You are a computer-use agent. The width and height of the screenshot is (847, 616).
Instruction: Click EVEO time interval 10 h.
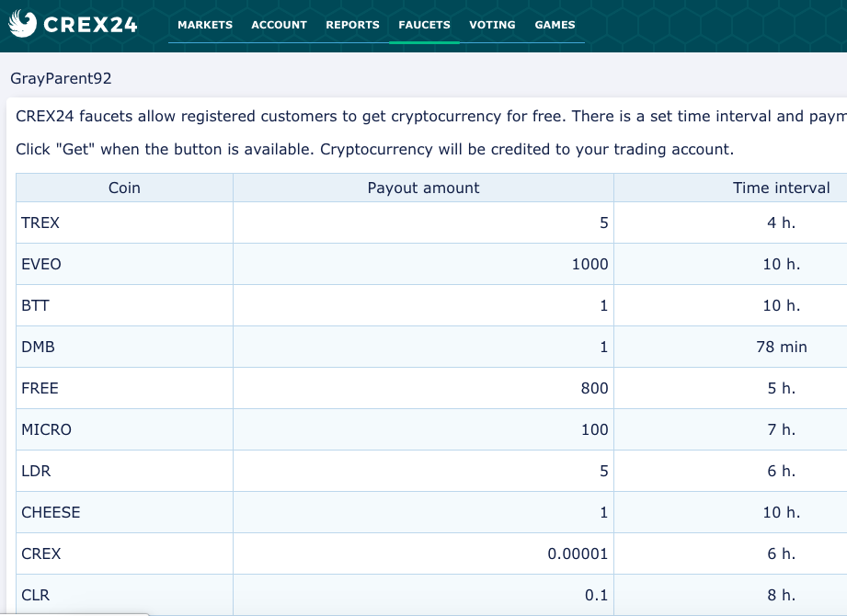[781, 264]
